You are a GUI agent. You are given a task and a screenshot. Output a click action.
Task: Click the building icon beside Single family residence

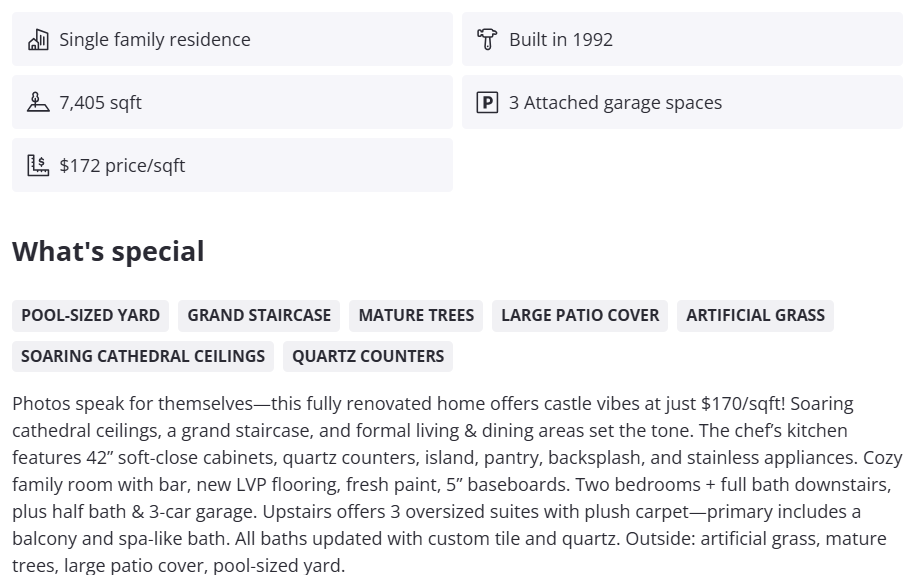point(38,40)
